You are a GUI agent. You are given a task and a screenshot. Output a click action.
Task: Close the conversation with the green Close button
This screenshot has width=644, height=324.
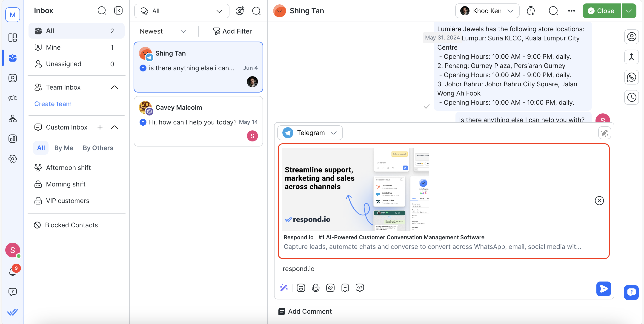tap(601, 11)
